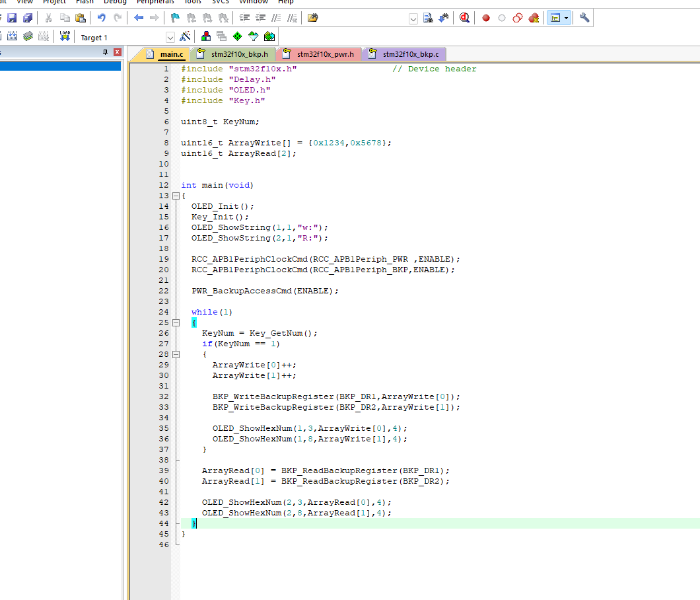Open the Manage Multi-Project Workspace icon

221,36
